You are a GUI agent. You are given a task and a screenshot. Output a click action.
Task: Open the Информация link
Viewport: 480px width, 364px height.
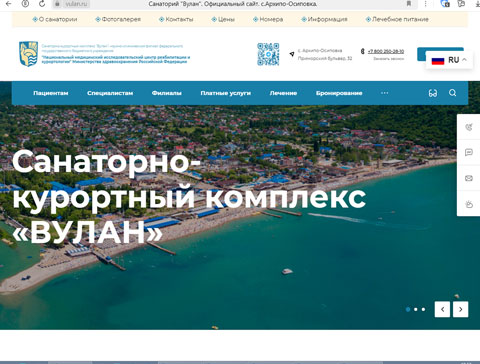click(324, 19)
